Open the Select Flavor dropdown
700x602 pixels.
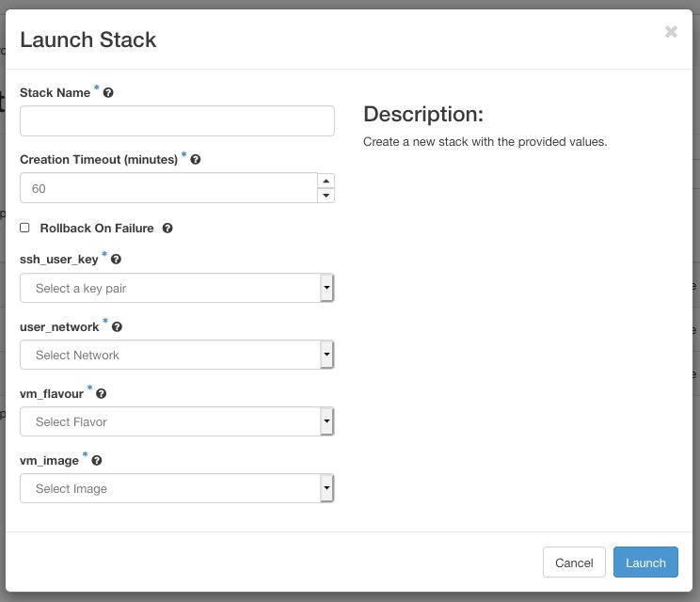point(177,421)
